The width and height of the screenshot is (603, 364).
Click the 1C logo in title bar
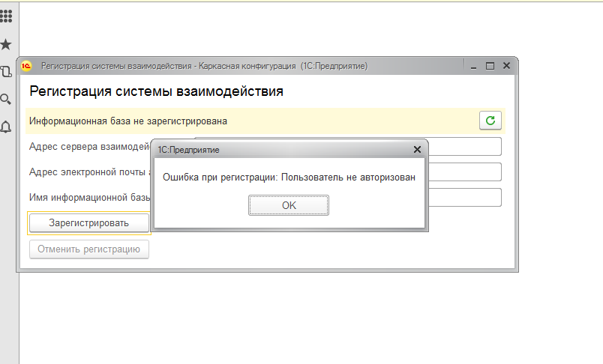point(26,66)
